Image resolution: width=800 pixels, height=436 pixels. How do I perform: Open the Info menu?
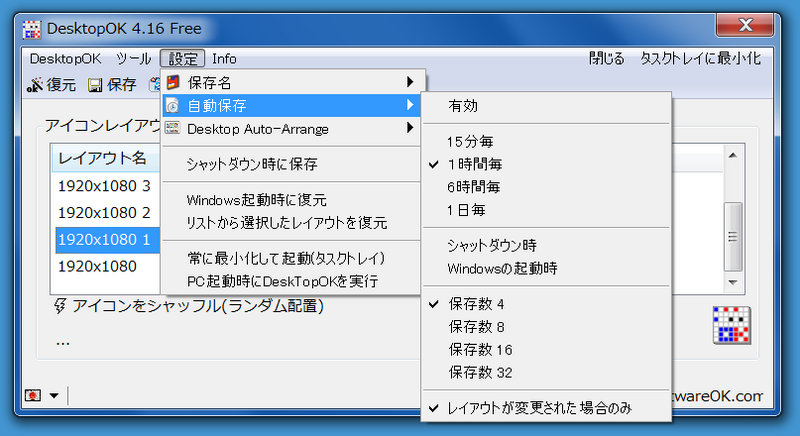(x=224, y=59)
